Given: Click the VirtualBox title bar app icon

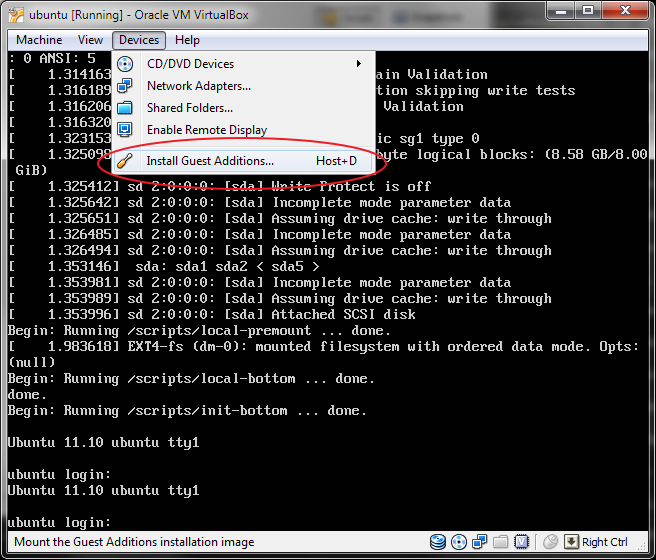Looking at the screenshot, I should 16,15.
